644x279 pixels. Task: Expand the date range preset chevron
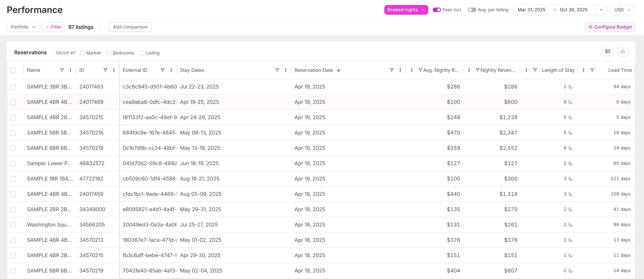click(x=601, y=10)
